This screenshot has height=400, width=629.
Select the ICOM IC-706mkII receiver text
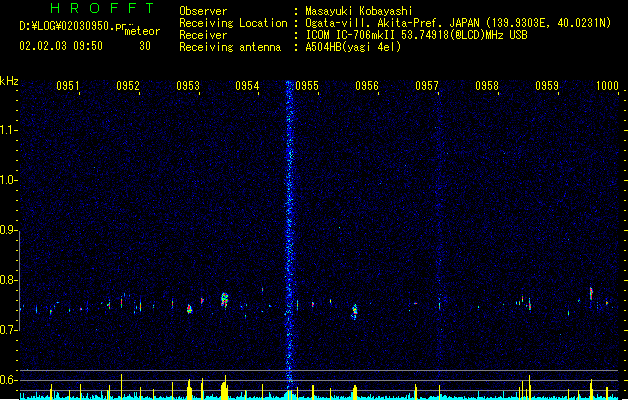click(x=416, y=35)
